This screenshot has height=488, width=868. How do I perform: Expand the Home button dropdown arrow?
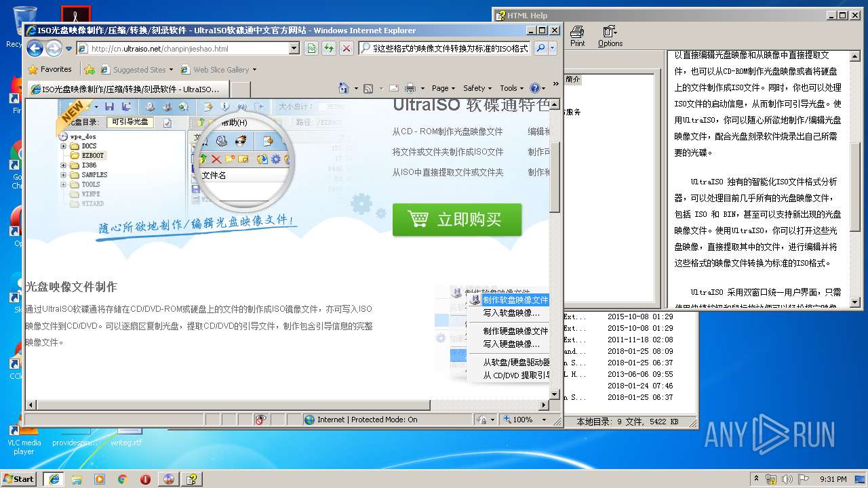coord(355,88)
